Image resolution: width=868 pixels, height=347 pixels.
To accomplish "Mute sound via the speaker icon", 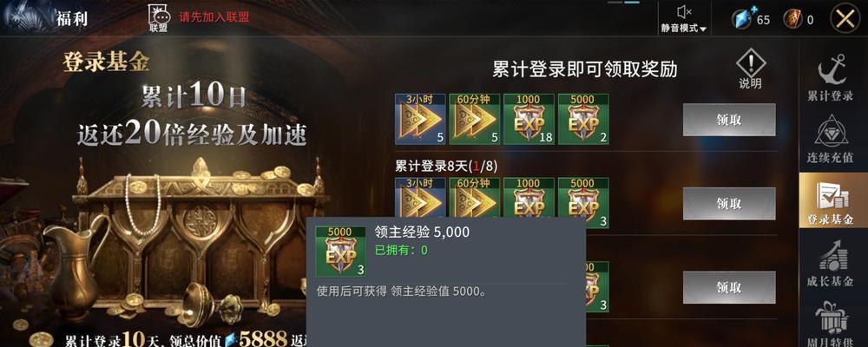I will 684,11.
